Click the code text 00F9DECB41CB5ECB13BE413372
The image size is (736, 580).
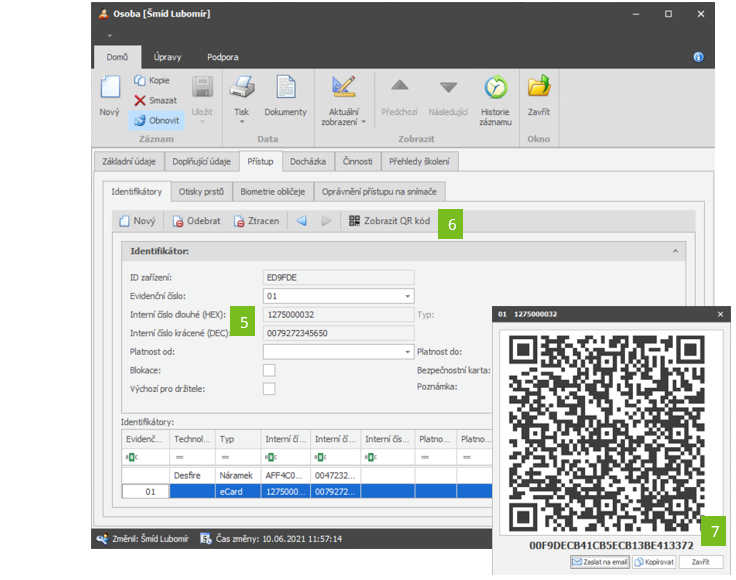pyautogui.click(x=611, y=545)
